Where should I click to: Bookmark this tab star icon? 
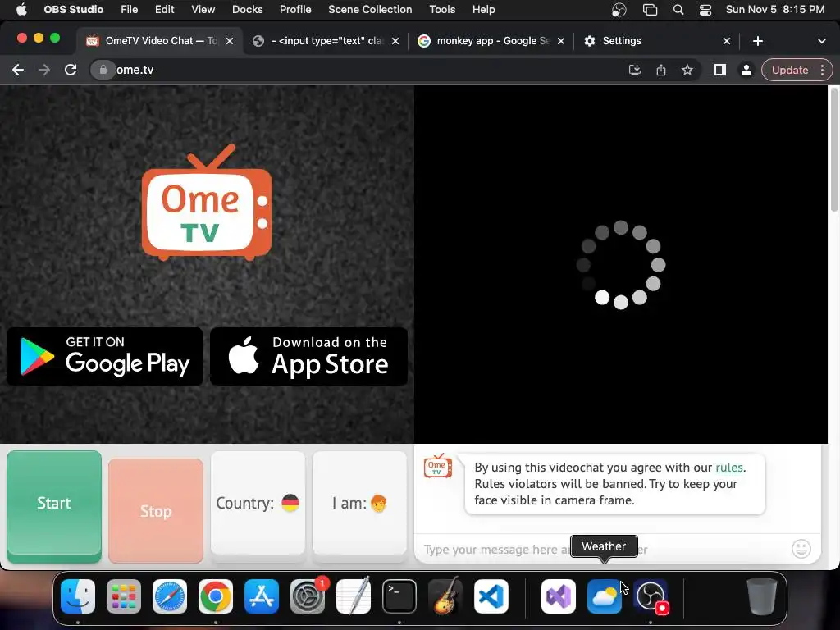point(687,70)
